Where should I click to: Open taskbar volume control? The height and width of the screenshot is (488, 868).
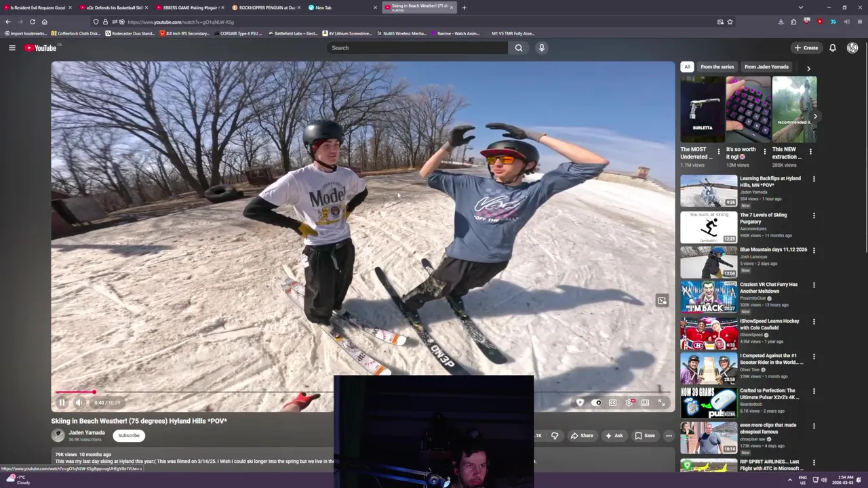pyautogui.click(x=824, y=480)
